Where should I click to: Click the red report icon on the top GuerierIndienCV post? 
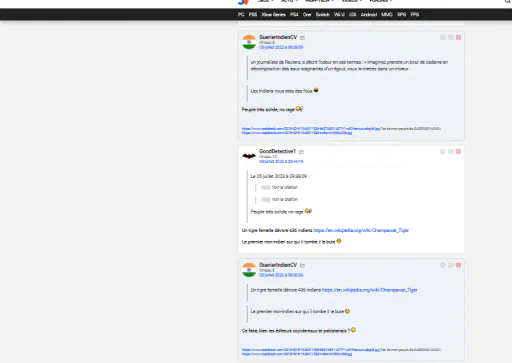[458, 37]
